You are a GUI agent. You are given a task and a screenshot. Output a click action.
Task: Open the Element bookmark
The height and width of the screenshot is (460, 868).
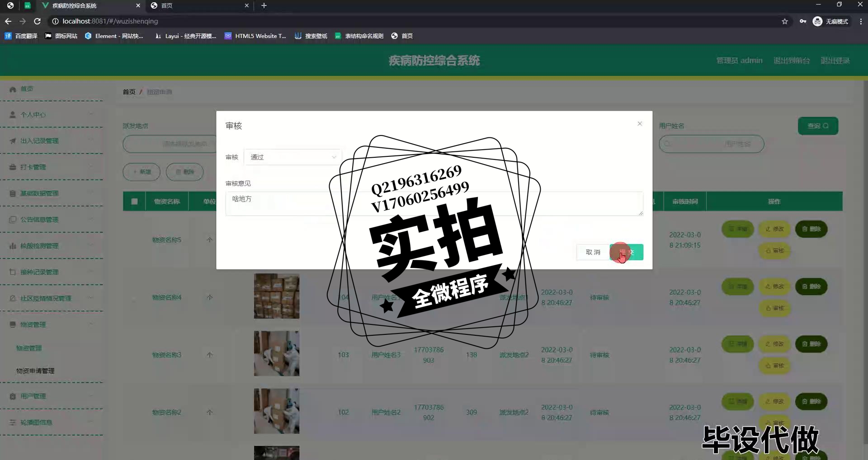[x=114, y=36]
